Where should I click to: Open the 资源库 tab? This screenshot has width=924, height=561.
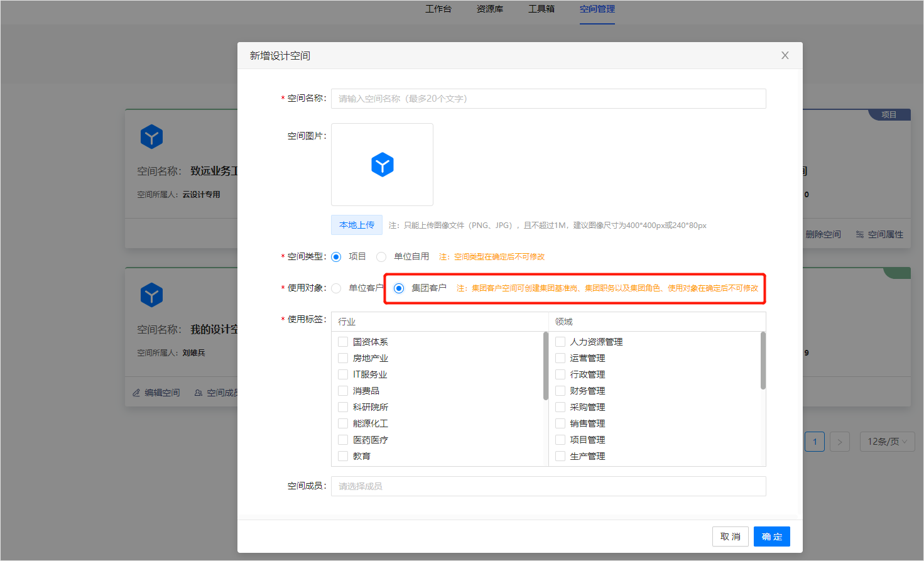coord(490,9)
